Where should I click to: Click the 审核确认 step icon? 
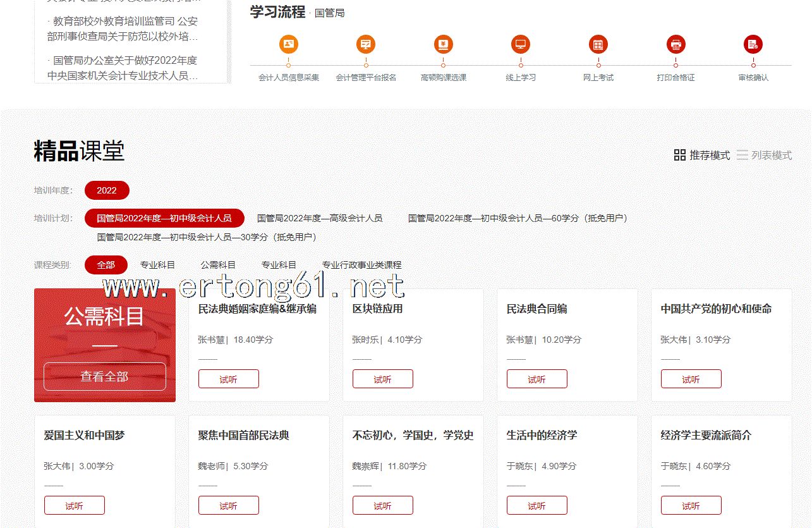pyautogui.click(x=753, y=44)
